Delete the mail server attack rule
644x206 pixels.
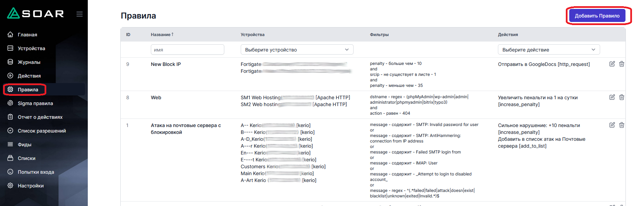(x=621, y=125)
